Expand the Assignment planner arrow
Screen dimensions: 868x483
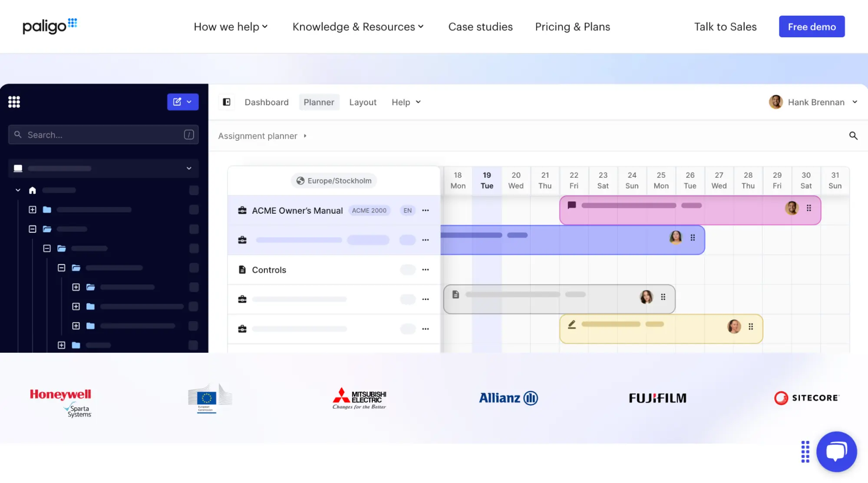(x=305, y=136)
